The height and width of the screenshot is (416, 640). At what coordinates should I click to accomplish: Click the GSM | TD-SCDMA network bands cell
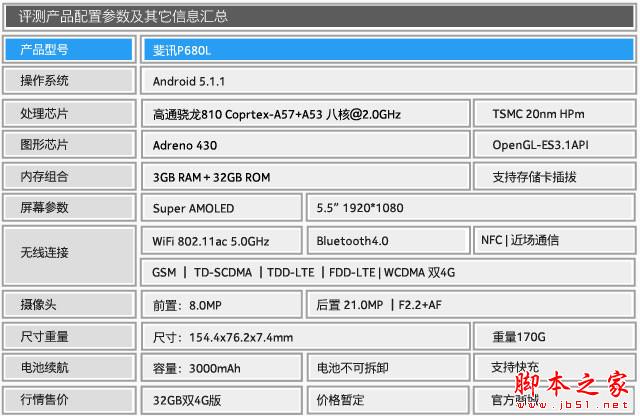click(388, 272)
